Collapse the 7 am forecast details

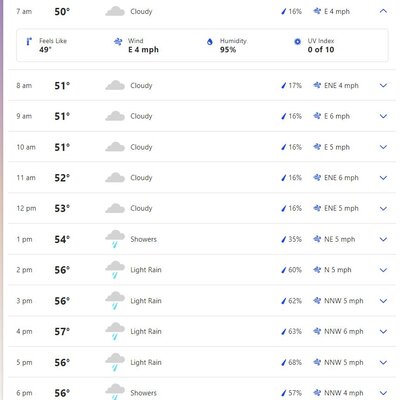point(383,11)
